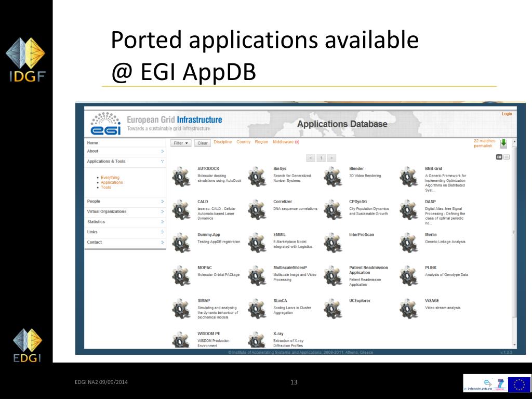Select the UCExplorer gear icon
This screenshot has height=399, width=532.
pyautogui.click(x=333, y=309)
